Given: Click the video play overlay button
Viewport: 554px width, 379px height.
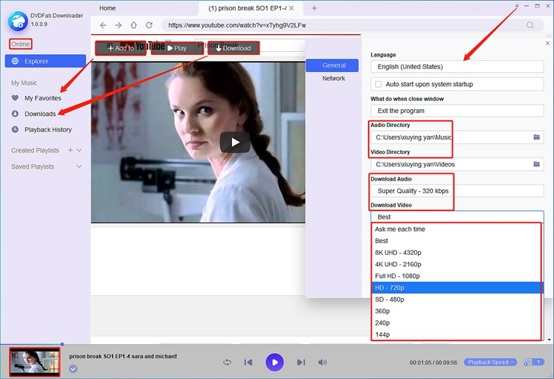Looking at the screenshot, I should coord(235,142).
